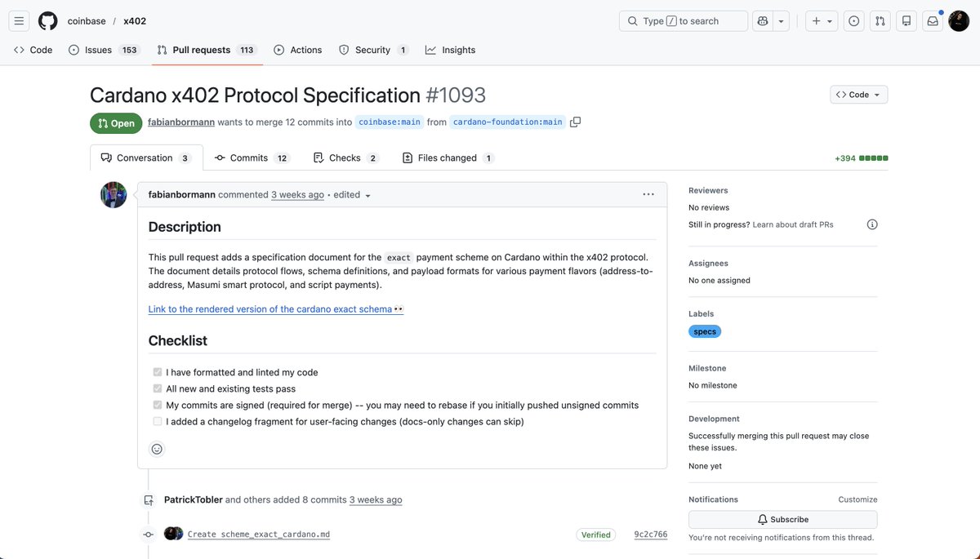
Task: Open link to rendered cardano exact schema
Action: coord(276,309)
